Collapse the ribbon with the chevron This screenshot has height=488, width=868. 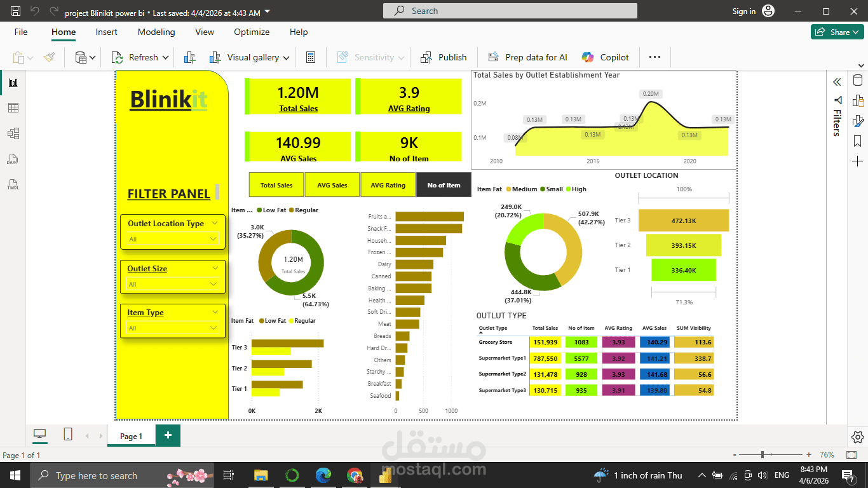coord(860,65)
